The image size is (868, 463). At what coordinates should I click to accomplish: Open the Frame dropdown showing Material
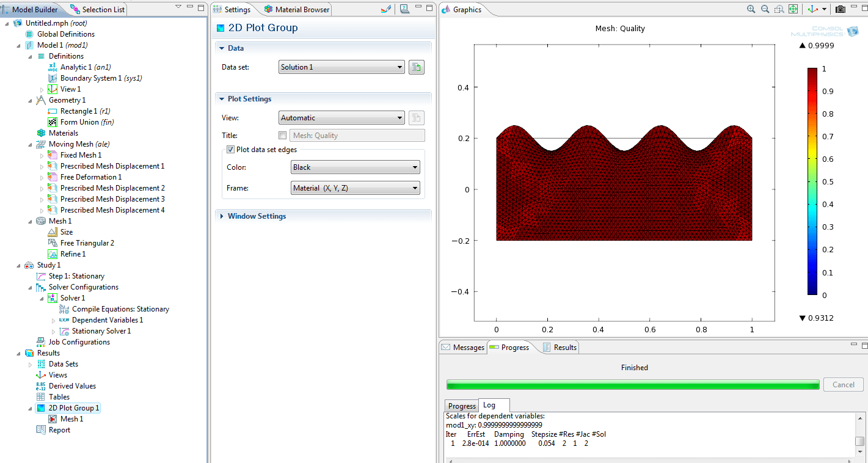[x=356, y=188]
